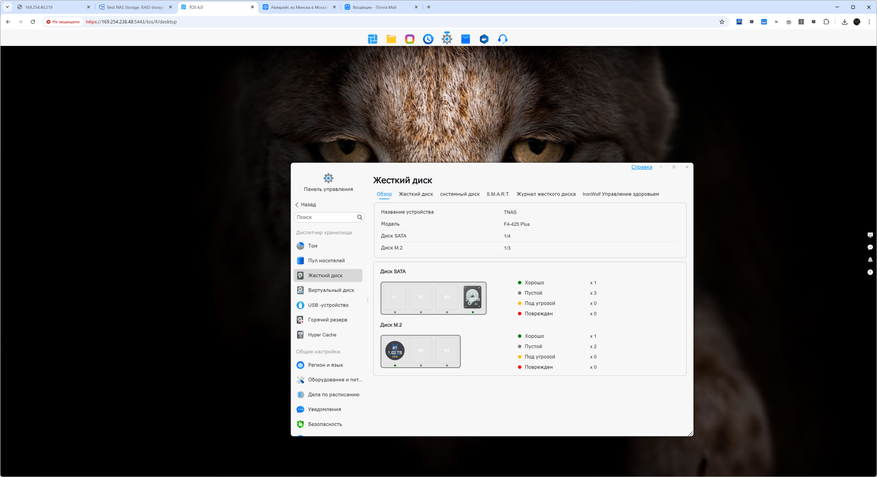877x477 pixels.
Task: Open the Том volume section
Action: pyautogui.click(x=328, y=246)
